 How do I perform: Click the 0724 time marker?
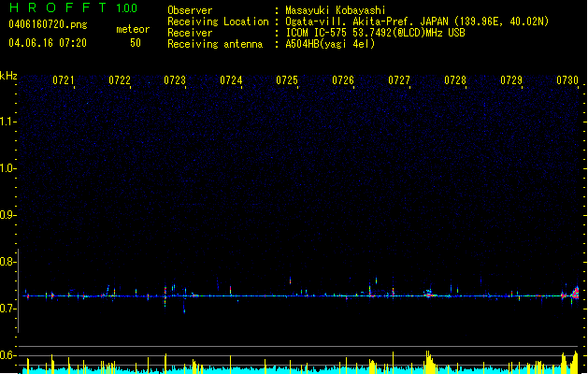coord(231,80)
